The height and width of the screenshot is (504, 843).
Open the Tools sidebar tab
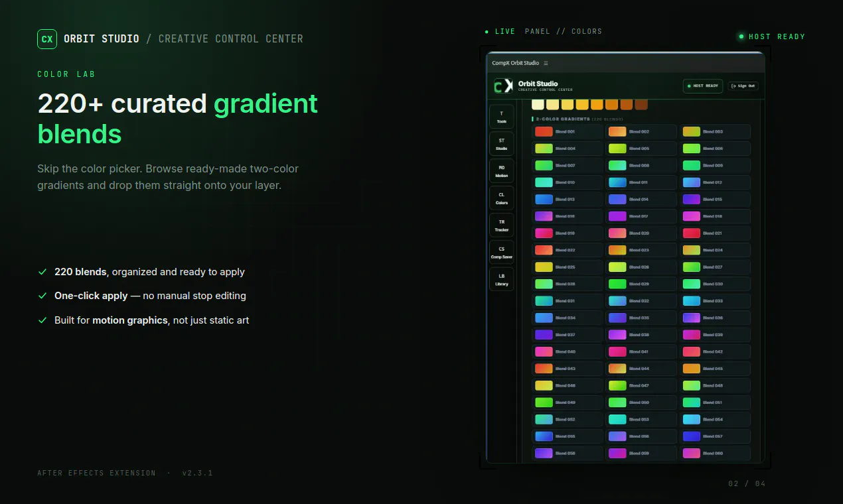pos(502,117)
